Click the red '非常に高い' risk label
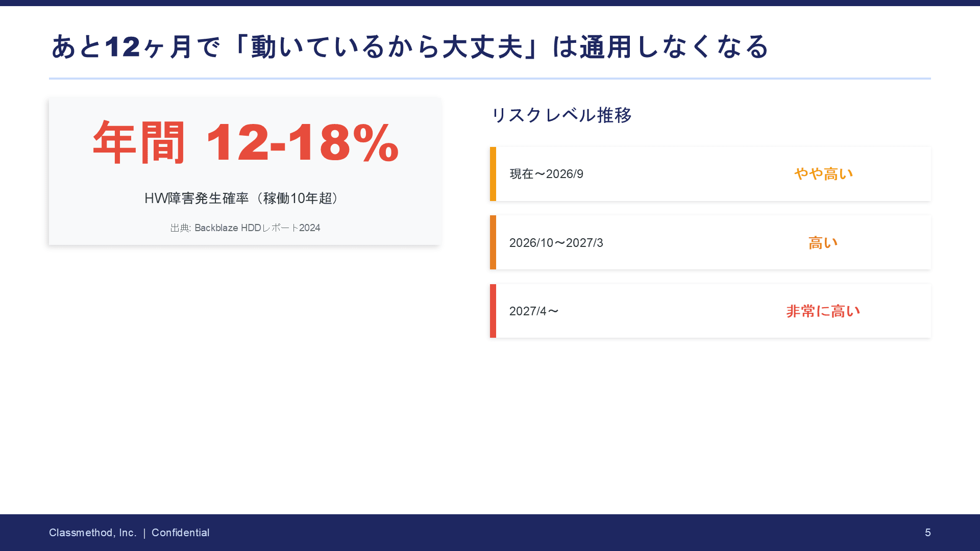Image resolution: width=980 pixels, height=551 pixels. pos(823,311)
